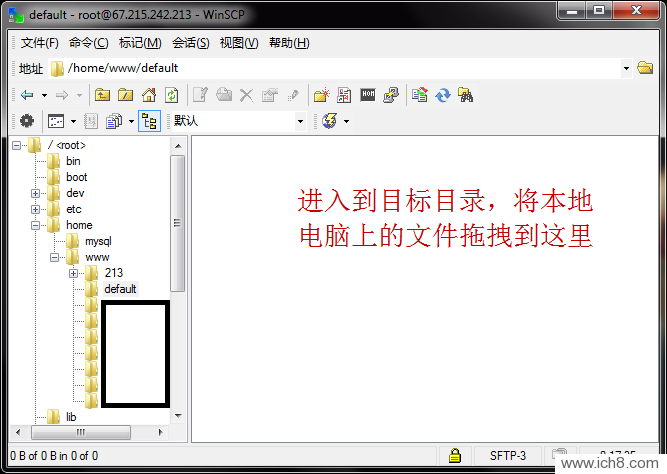Viewport: 667px width, 474px height.
Task: Click the synchronize files icon
Action: tap(419, 95)
